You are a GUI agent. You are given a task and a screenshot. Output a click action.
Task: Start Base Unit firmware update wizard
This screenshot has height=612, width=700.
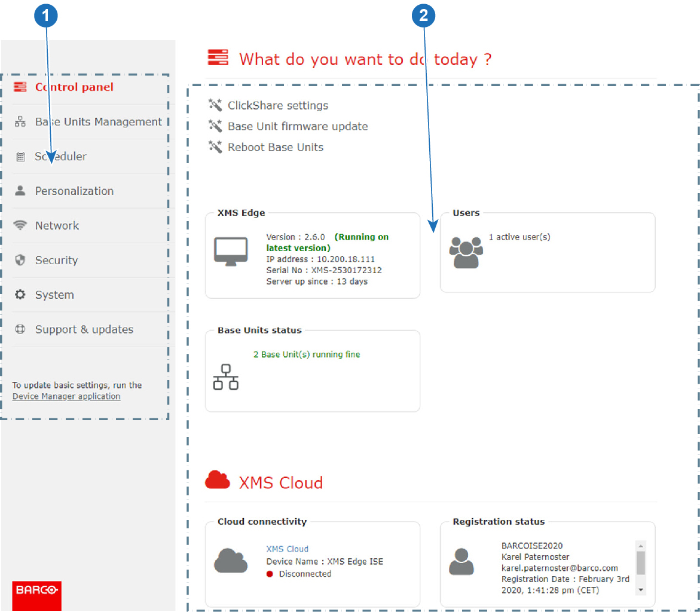click(x=298, y=126)
